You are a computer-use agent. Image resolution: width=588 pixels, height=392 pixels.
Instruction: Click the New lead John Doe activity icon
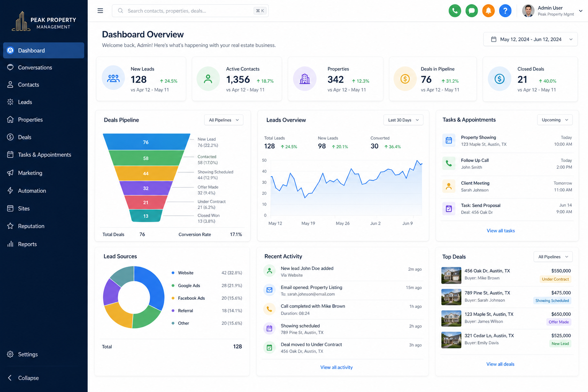269,271
